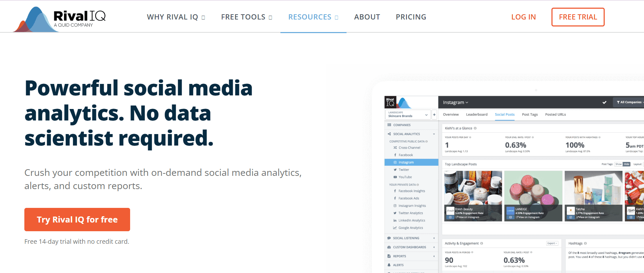Click the plus button beside landscape selector
The width and height of the screenshot is (644, 273).
point(434,114)
